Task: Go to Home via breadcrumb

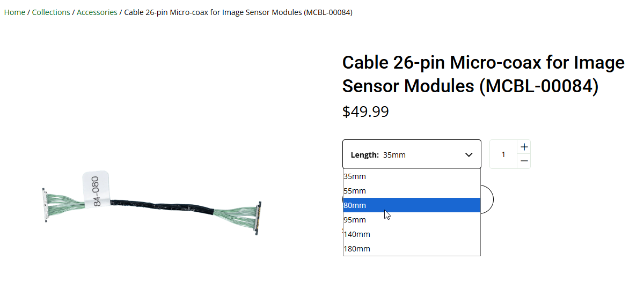Action: pyautogui.click(x=14, y=12)
